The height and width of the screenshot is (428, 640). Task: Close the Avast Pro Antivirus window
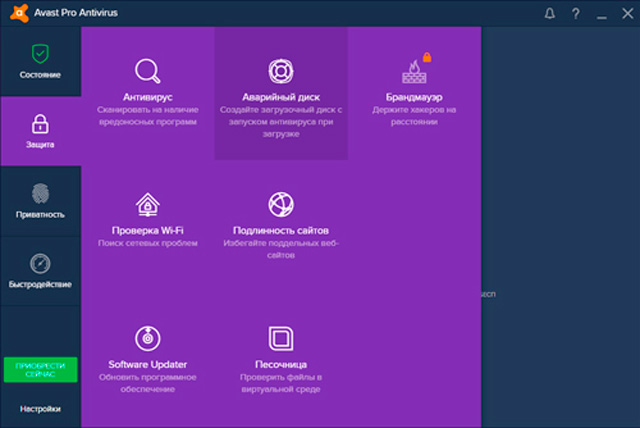(x=627, y=13)
